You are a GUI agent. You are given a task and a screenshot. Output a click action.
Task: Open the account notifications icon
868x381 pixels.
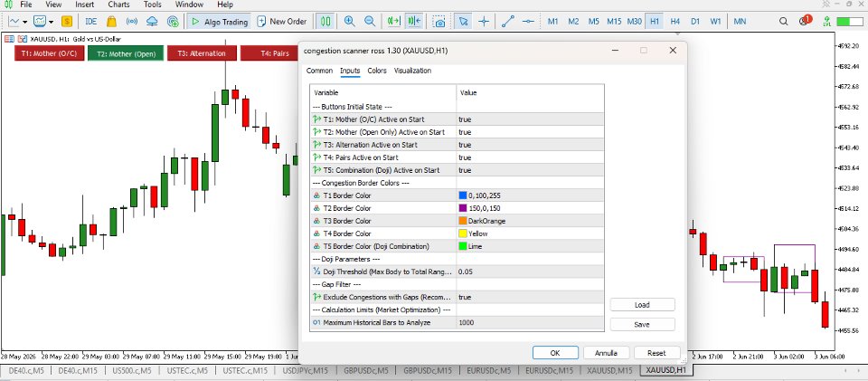click(x=805, y=21)
